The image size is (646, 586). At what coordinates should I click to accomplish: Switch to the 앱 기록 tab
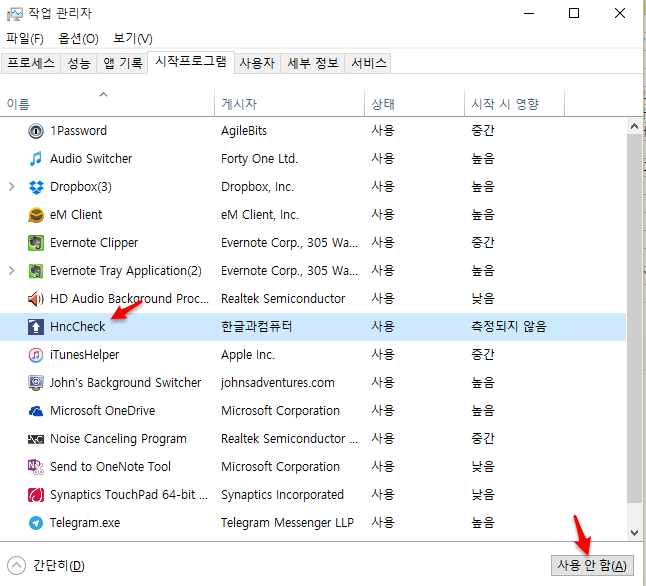pyautogui.click(x=122, y=63)
